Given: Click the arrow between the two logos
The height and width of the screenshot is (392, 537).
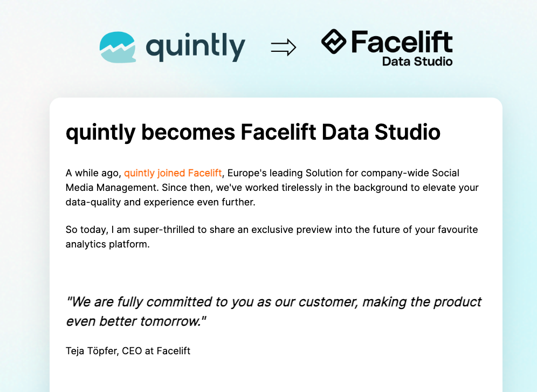Looking at the screenshot, I should [284, 47].
